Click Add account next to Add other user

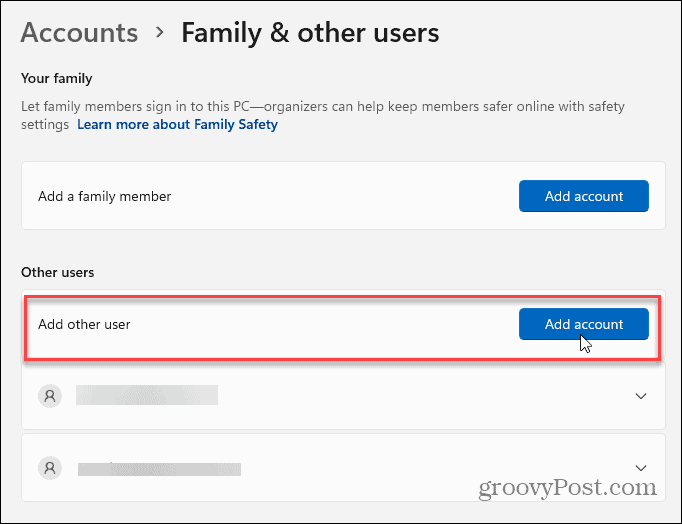pyautogui.click(x=583, y=324)
